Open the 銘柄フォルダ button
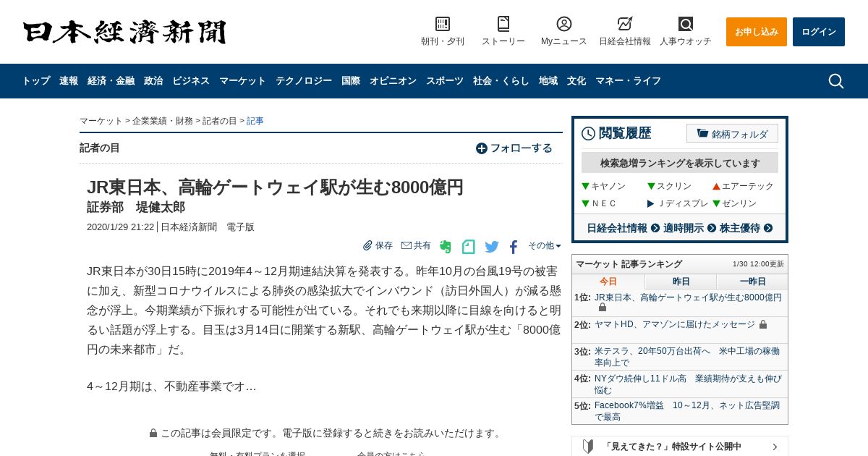The width and height of the screenshot is (868, 456). click(x=732, y=133)
